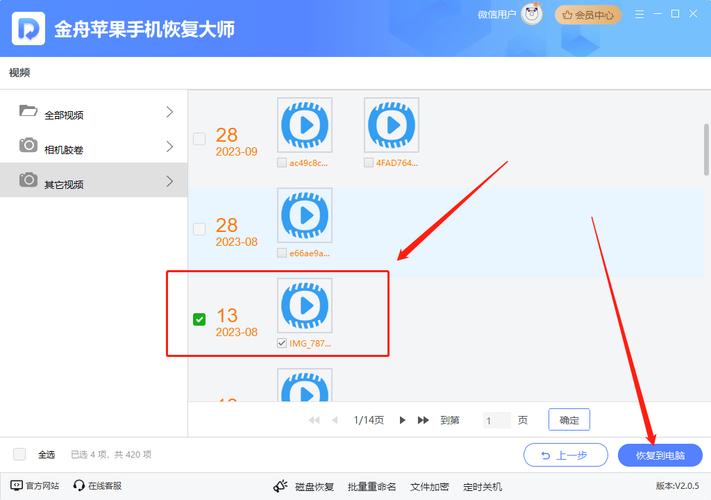
Task: Click the 版本:V2.0.5 version text
Action: (677, 485)
